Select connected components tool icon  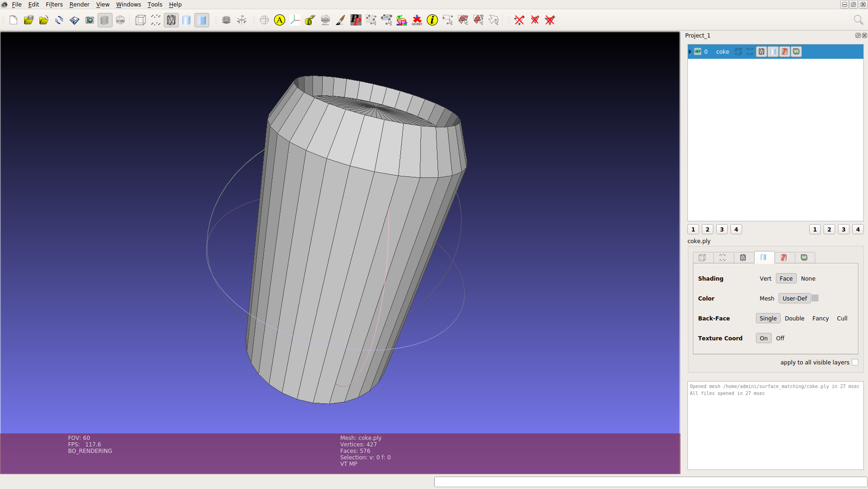click(x=478, y=20)
